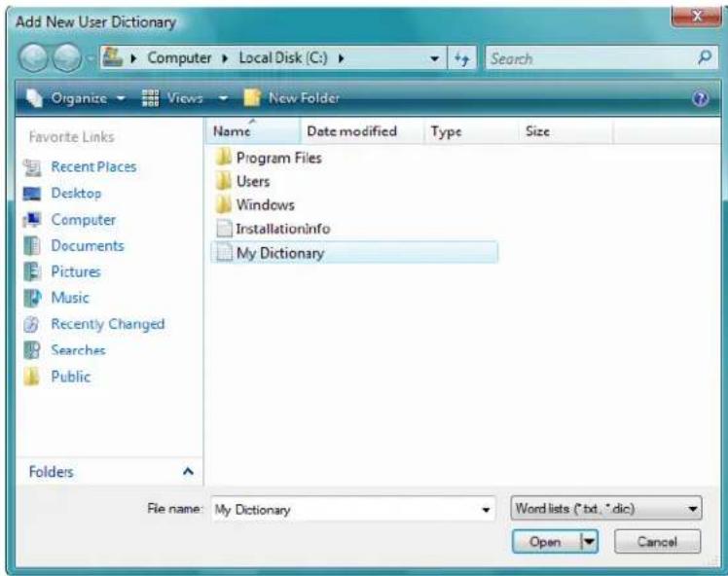
Task: Click the InstallationInfo file icon
Action: pos(224,229)
